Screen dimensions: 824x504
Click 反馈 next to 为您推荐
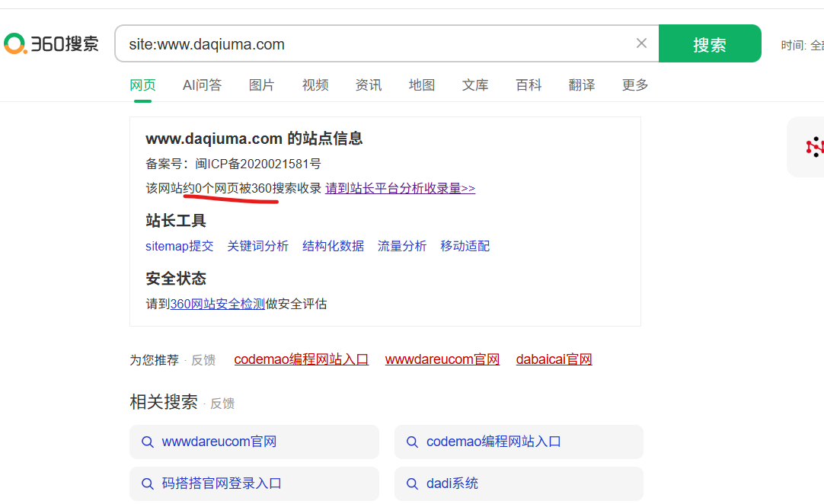click(x=203, y=360)
